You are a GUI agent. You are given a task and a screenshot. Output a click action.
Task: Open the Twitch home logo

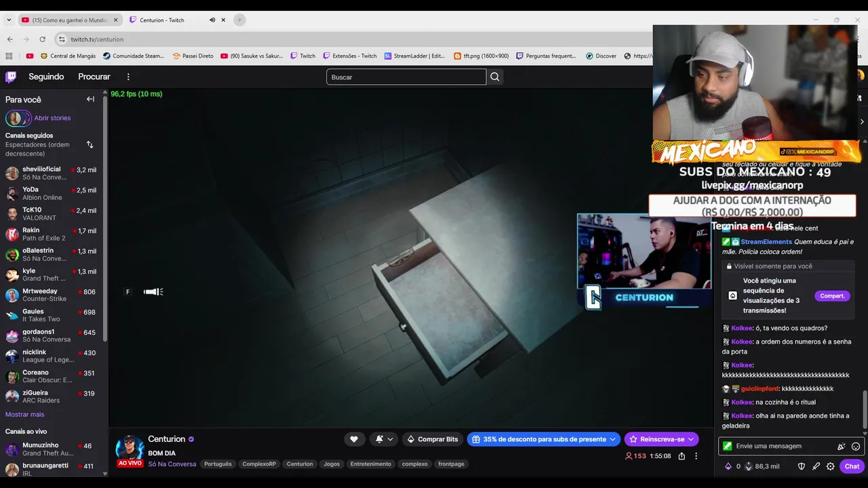(x=11, y=77)
